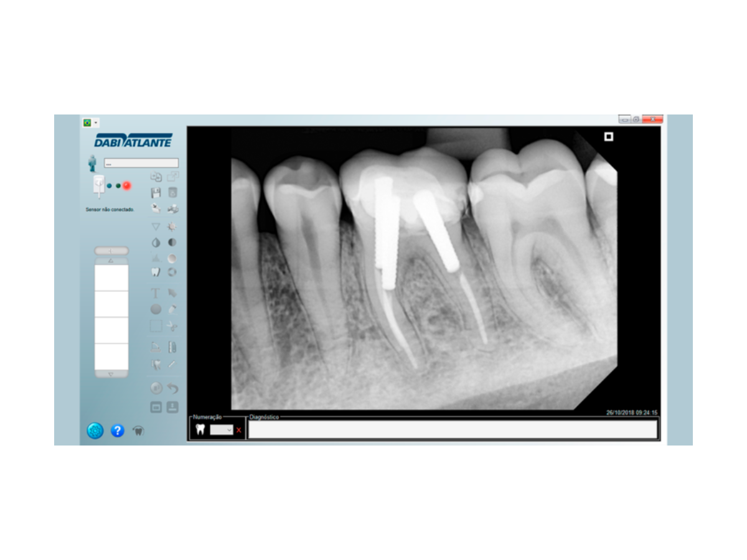Screen dimensions: 747x560
Task: Select the text T annotation tool
Action: tap(156, 292)
